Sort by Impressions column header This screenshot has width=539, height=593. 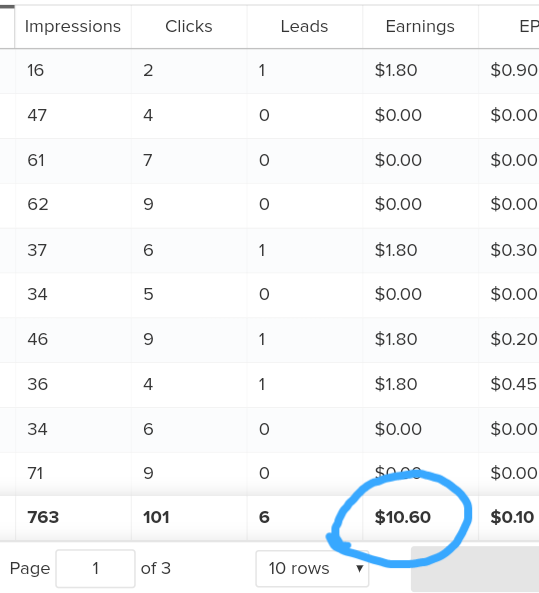coord(73,26)
